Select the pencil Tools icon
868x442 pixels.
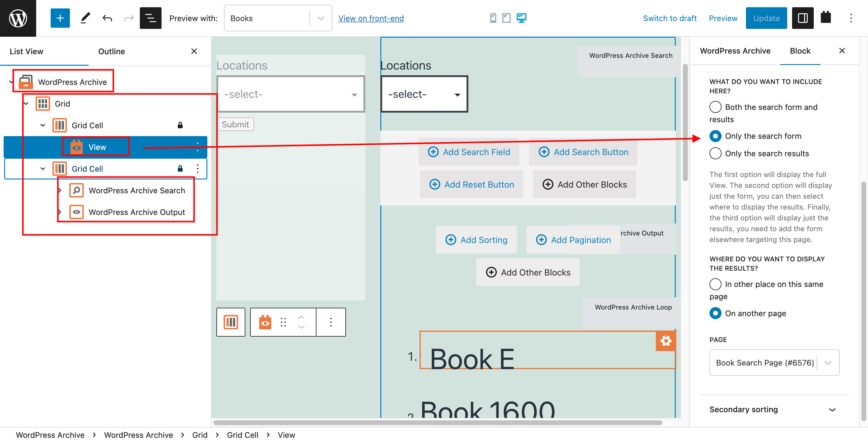(85, 18)
